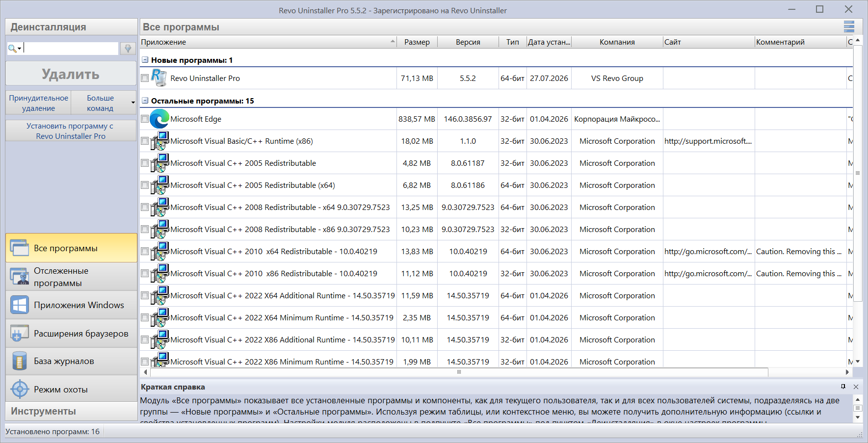Viewport: 868px width, 443px height.
Task: Click the Удалить button
Action: tap(71, 74)
